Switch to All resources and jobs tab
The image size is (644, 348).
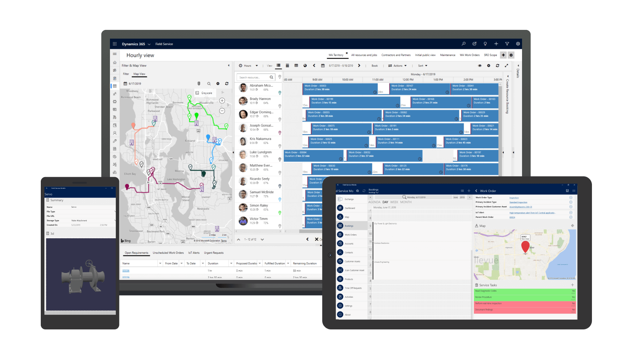click(364, 55)
